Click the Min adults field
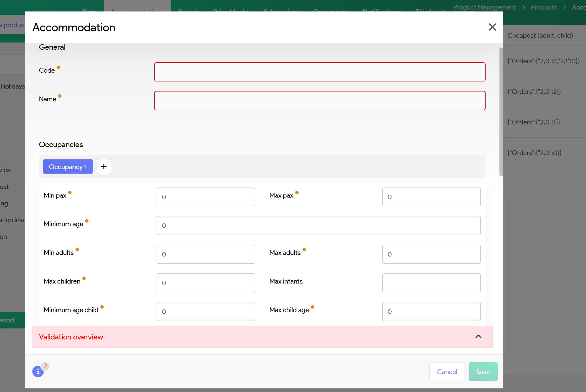This screenshot has height=392, width=586. [205, 254]
